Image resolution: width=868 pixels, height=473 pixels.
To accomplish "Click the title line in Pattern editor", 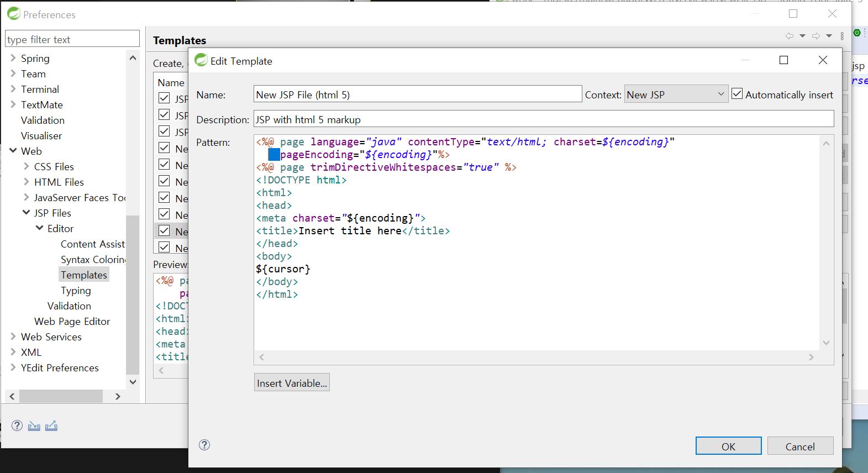I will (x=353, y=231).
